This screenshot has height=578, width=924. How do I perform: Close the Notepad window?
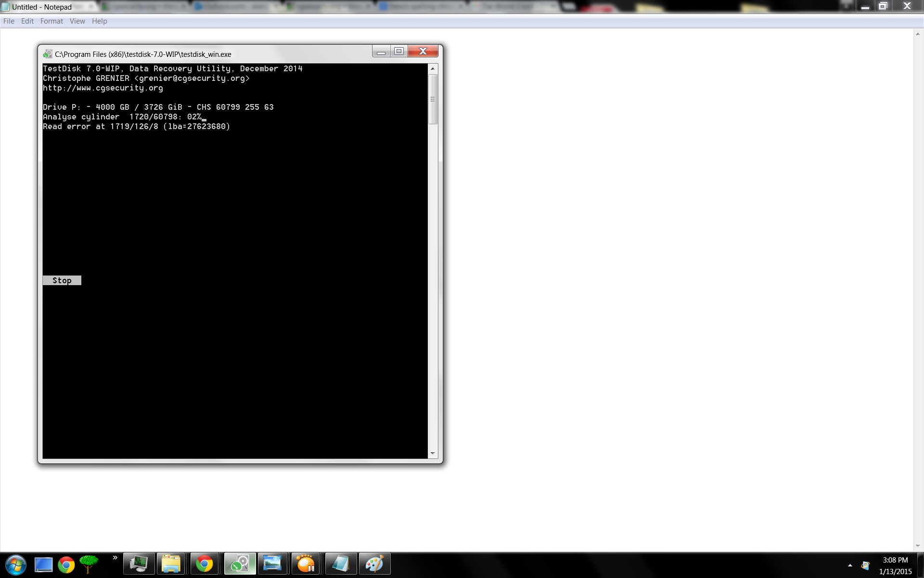point(907,6)
